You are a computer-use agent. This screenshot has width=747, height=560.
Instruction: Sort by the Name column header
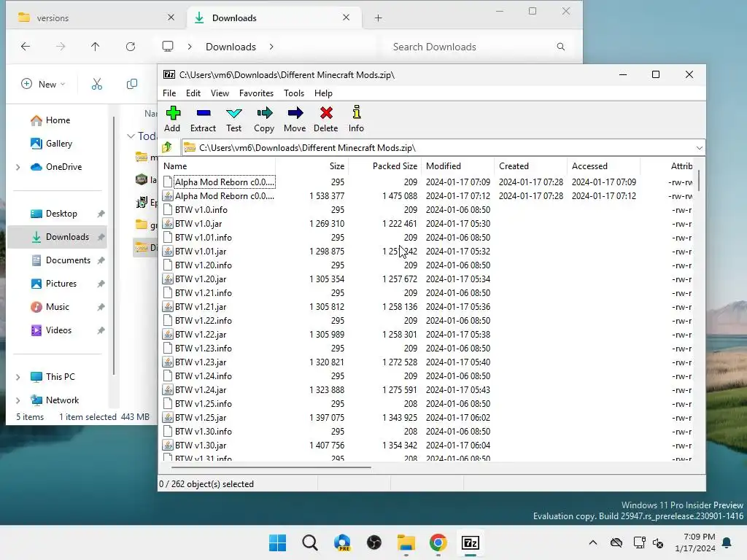point(218,166)
